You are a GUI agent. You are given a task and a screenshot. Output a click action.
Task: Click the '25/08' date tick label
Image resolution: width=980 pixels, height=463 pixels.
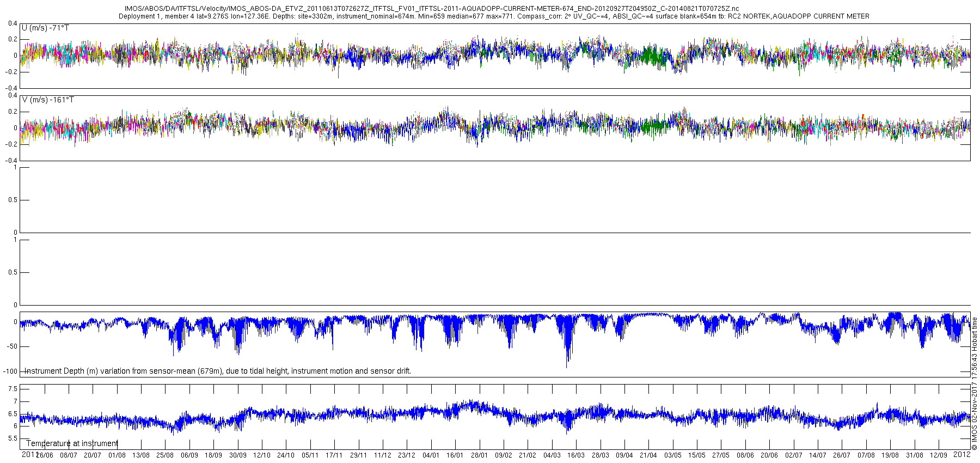[x=165, y=455]
